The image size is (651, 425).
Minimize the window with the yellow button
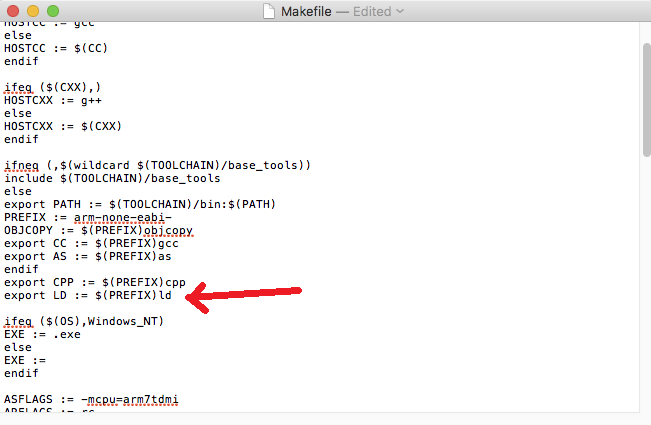34,11
